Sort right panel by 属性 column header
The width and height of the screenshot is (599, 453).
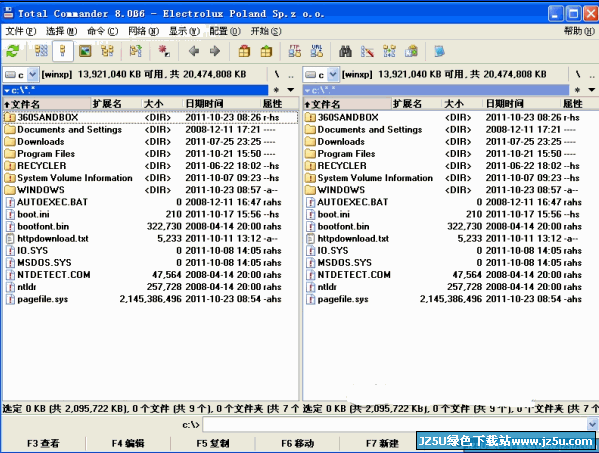tap(580, 104)
